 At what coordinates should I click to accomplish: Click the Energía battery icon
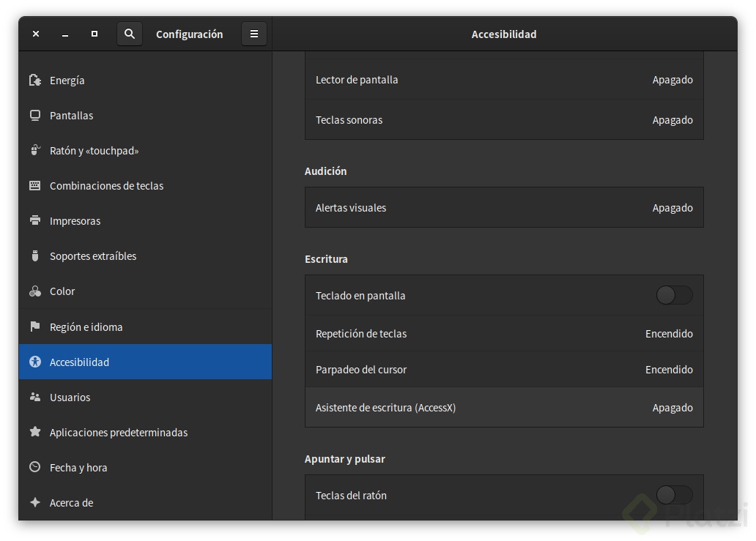point(34,80)
